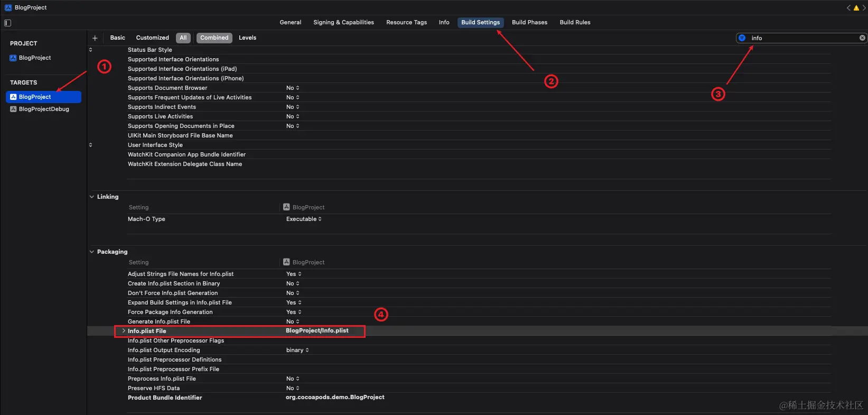Screen dimensions: 868x415
Task: Open Status Bar Style stepper arrows
Action: 90,50
